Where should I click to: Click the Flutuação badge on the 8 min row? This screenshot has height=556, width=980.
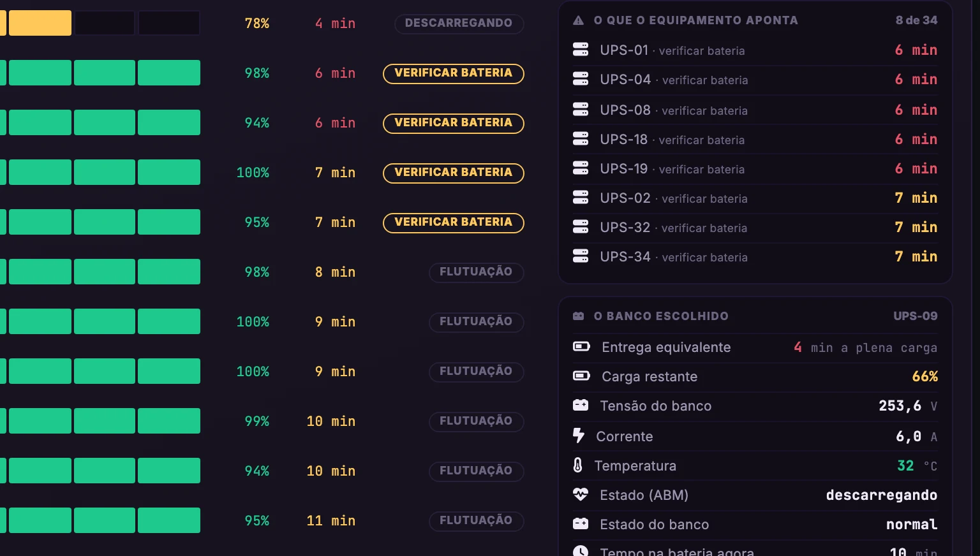(476, 272)
